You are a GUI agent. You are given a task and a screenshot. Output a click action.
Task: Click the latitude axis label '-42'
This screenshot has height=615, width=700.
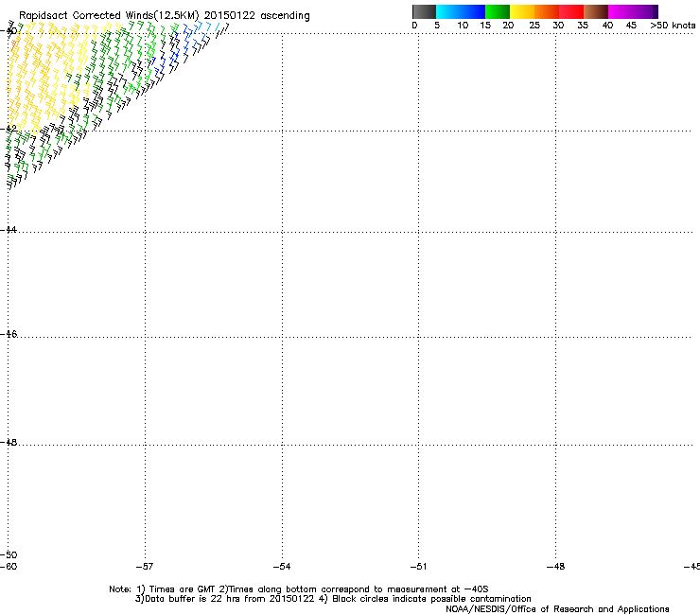click(x=9, y=129)
